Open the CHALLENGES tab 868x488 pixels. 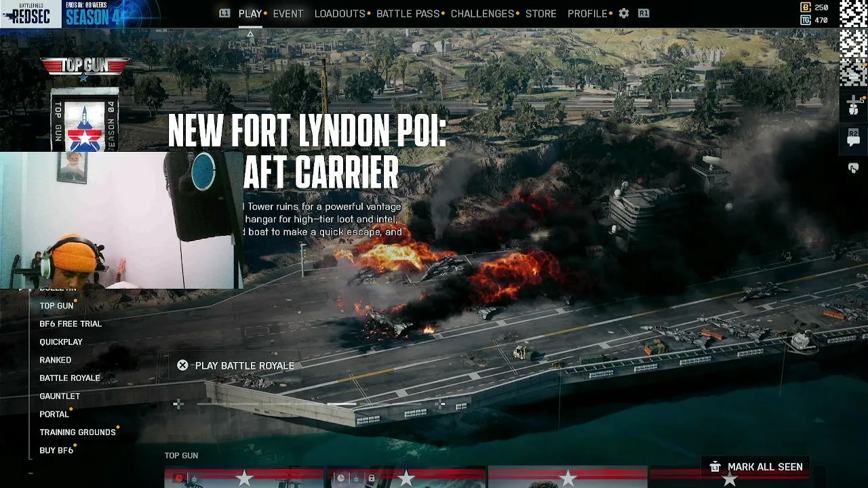483,14
